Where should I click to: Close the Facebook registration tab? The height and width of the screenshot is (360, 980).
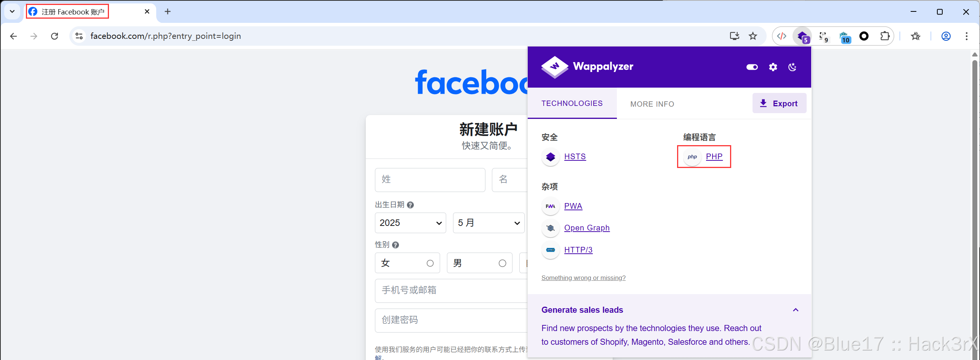147,11
